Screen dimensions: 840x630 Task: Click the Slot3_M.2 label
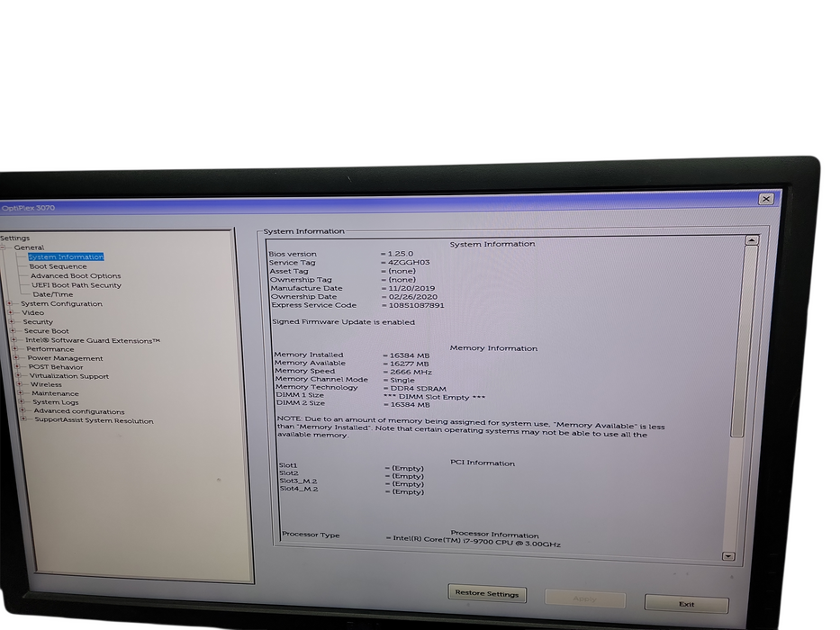pyautogui.click(x=298, y=481)
